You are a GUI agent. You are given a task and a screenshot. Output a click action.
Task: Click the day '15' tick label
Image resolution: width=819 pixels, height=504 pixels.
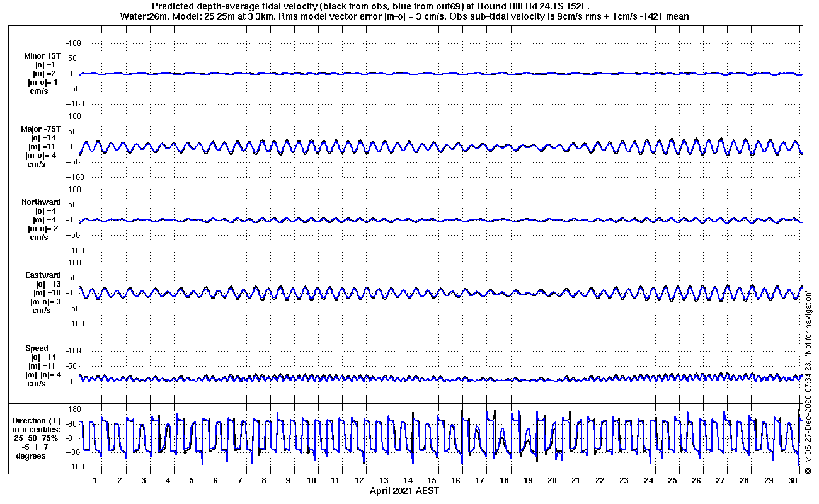coord(432,481)
